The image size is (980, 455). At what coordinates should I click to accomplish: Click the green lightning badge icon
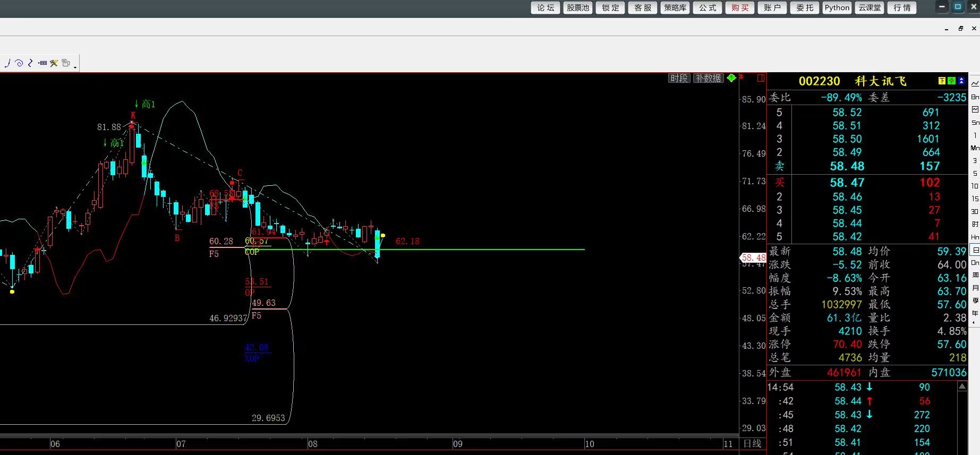pos(951,81)
